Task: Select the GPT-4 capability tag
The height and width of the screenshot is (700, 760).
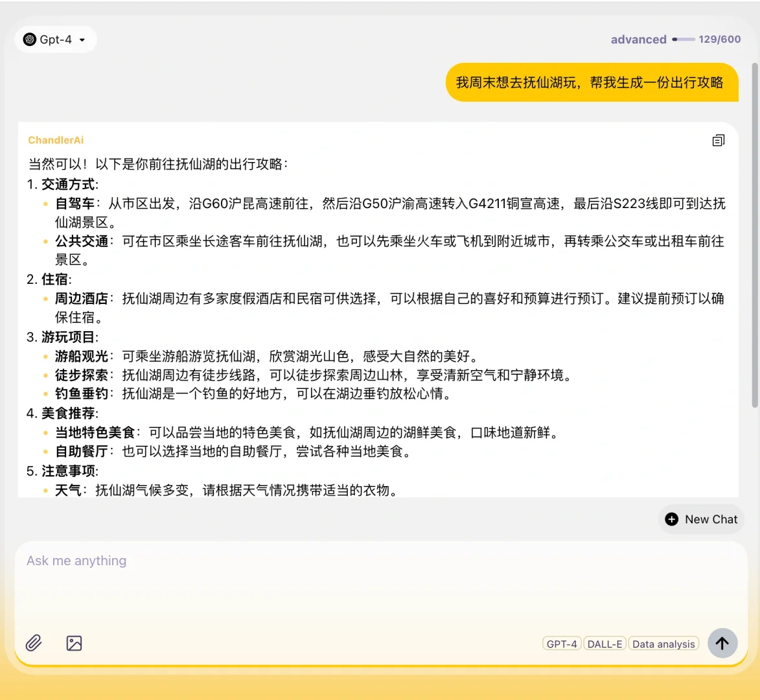Action: click(x=562, y=644)
